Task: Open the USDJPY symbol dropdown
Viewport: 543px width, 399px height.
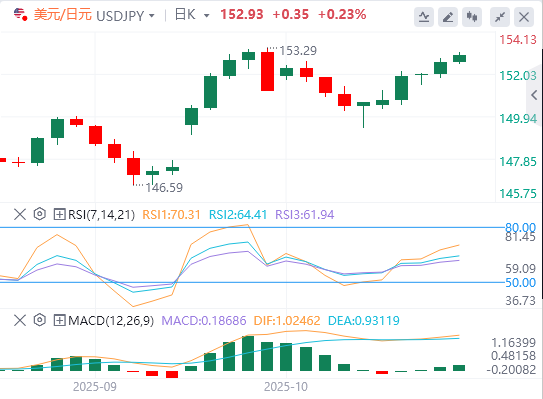Action: tap(152, 16)
